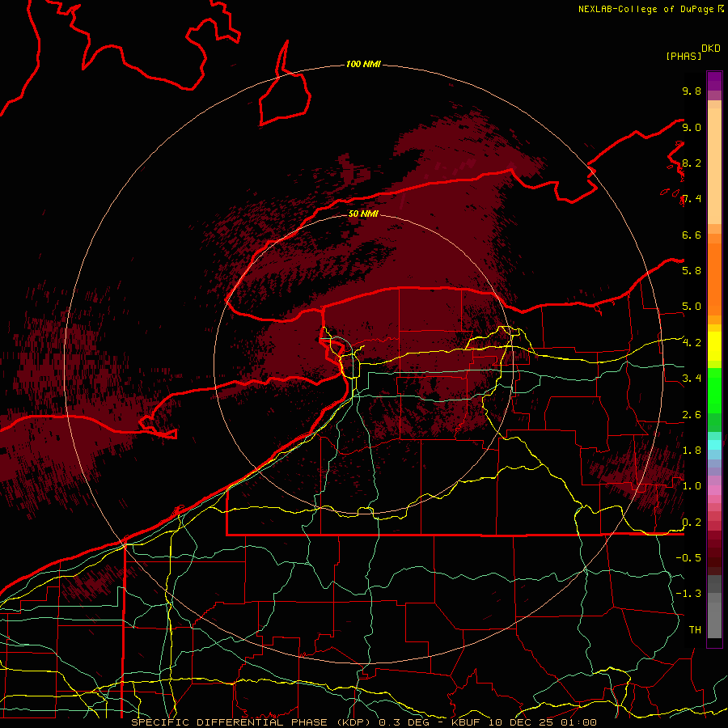Click the 8.2 legend value
The width and height of the screenshot is (728, 728).
pyautogui.click(x=692, y=163)
